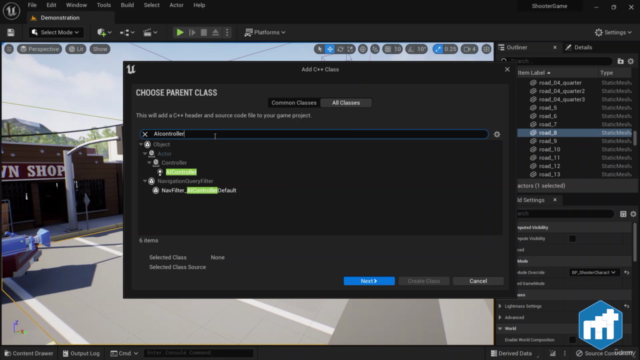
Task: Click the Stop simulation button
Action: (204, 32)
